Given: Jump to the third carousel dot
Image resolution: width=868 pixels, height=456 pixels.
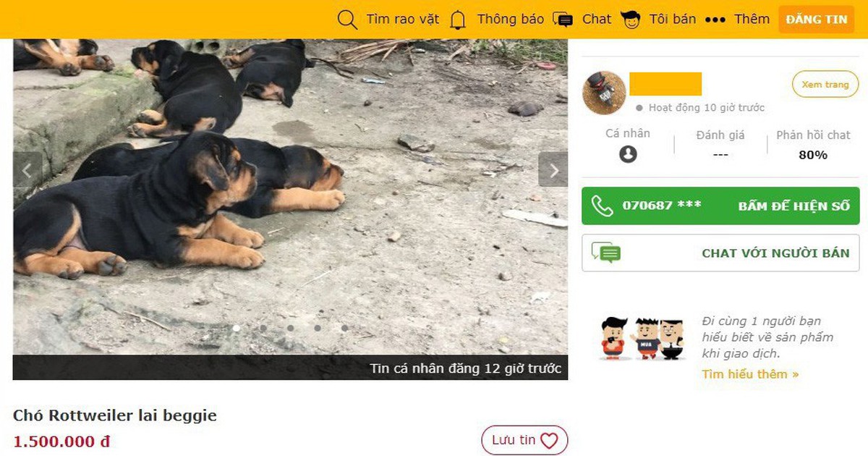Looking at the screenshot, I should [290, 328].
